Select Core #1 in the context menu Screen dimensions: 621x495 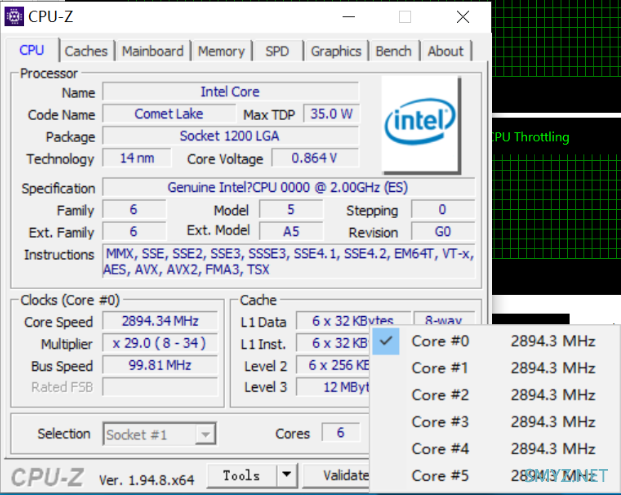tap(495, 368)
